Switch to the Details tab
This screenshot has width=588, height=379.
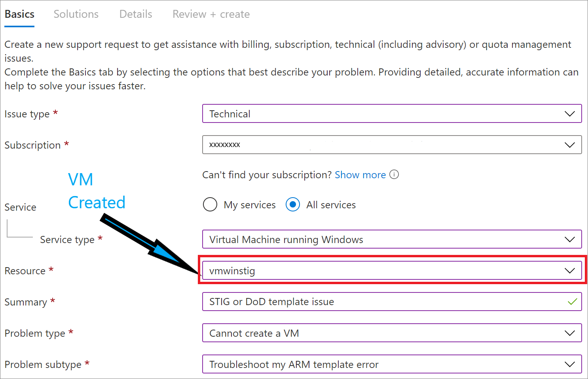(136, 14)
